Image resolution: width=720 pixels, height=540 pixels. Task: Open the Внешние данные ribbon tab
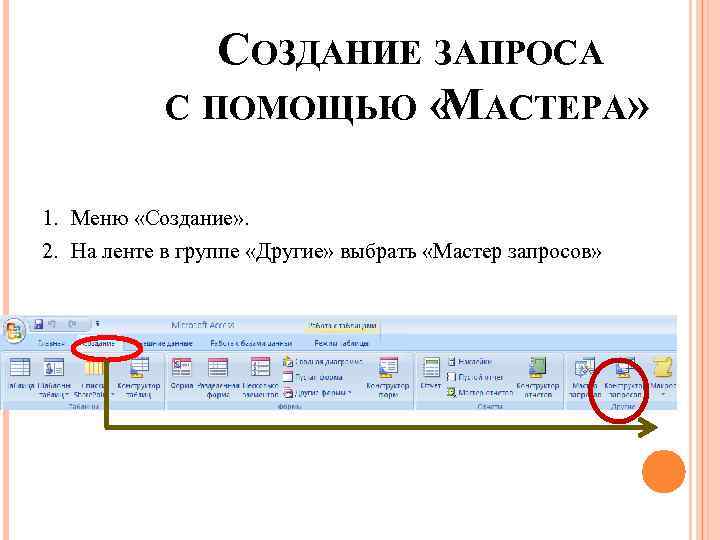pyautogui.click(x=166, y=343)
